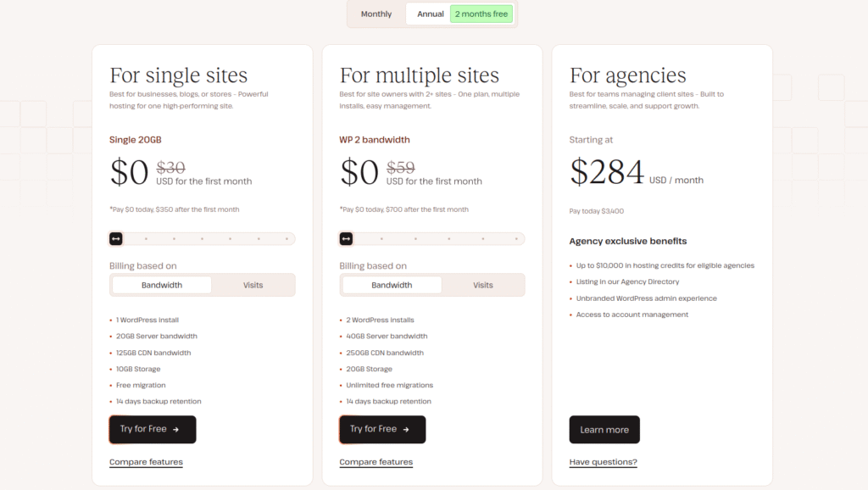This screenshot has height=490, width=868.
Task: Open the Have questions? link
Action: tap(604, 462)
